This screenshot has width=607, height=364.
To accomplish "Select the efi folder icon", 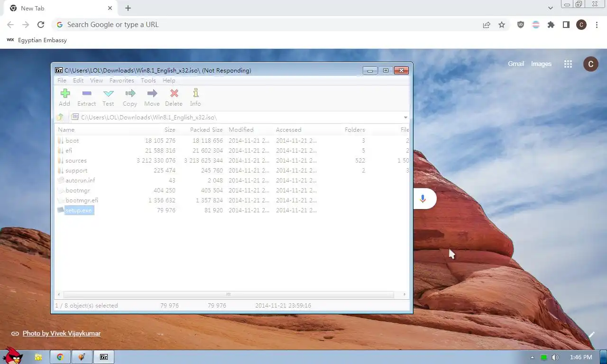I will [60, 150].
